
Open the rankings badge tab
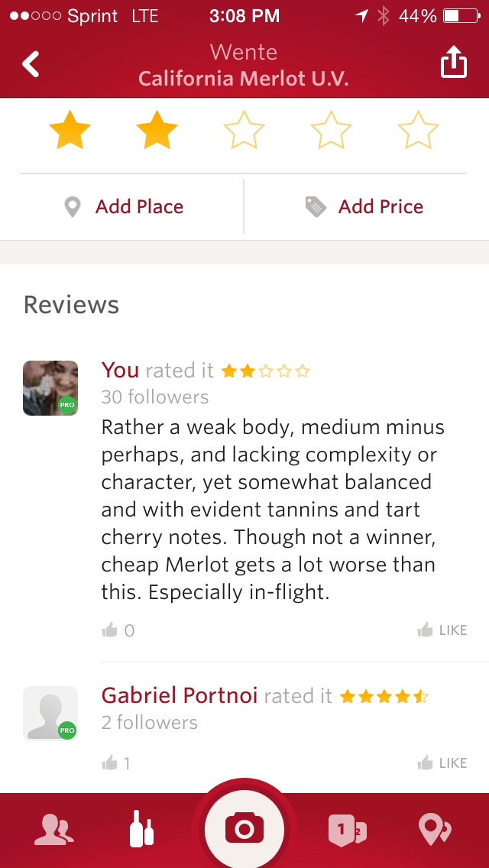tap(347, 830)
